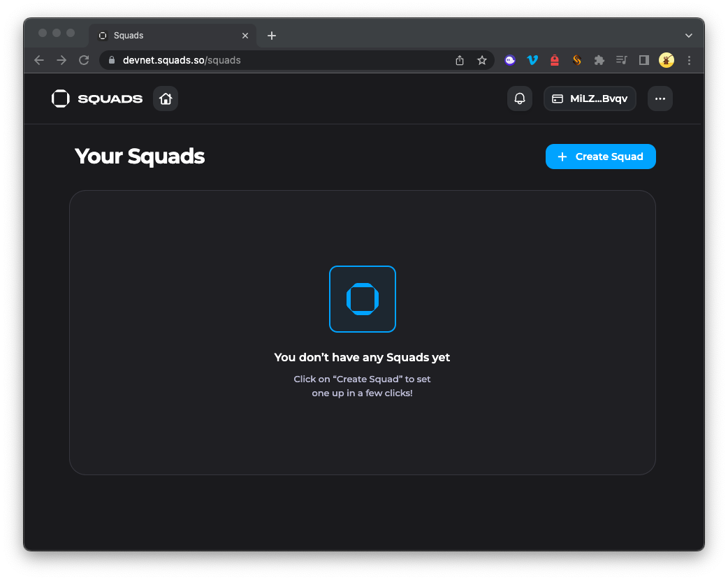Open notifications bell
The image size is (728, 580).
520,99
